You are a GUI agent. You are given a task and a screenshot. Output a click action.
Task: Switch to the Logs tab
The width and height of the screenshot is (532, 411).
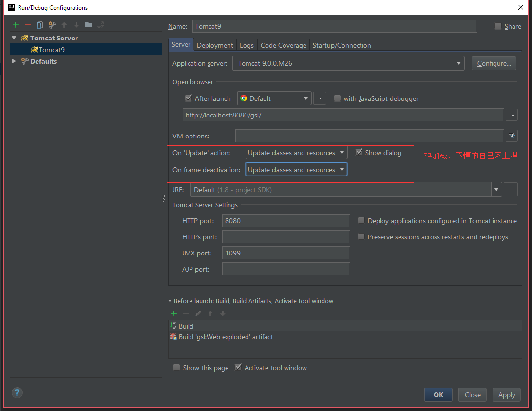247,45
